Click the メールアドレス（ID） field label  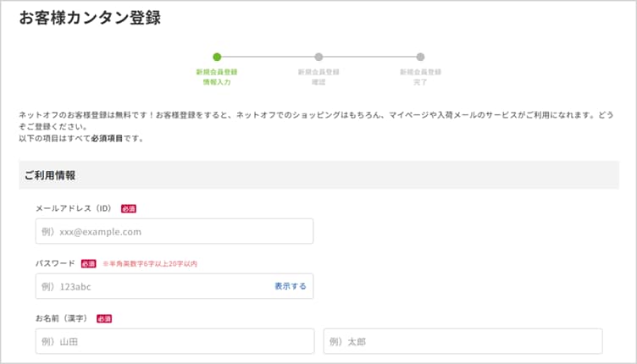tap(75, 207)
